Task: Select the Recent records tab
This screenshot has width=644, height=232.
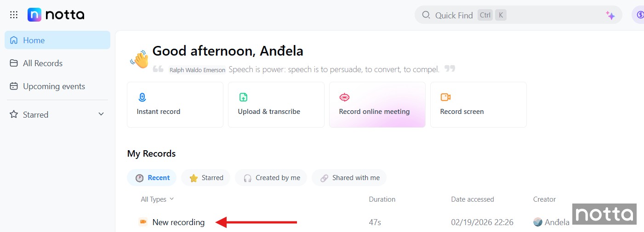Action: pyautogui.click(x=152, y=177)
